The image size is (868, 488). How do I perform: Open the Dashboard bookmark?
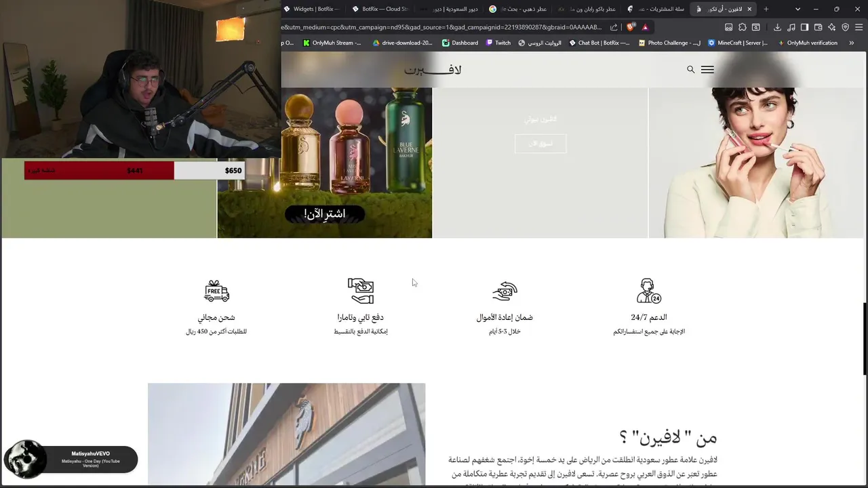click(460, 43)
